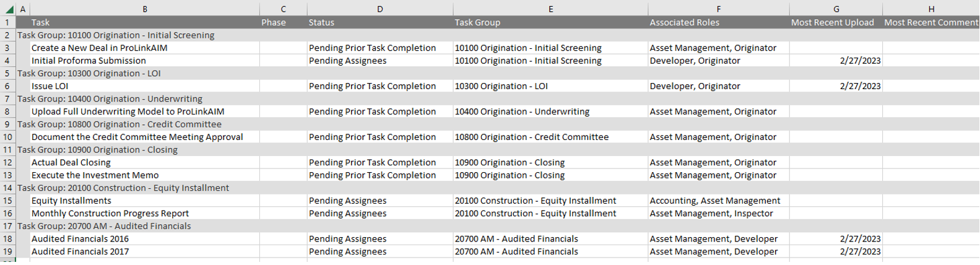Select column G header
This screenshot has width=980, height=265.
pos(836,9)
